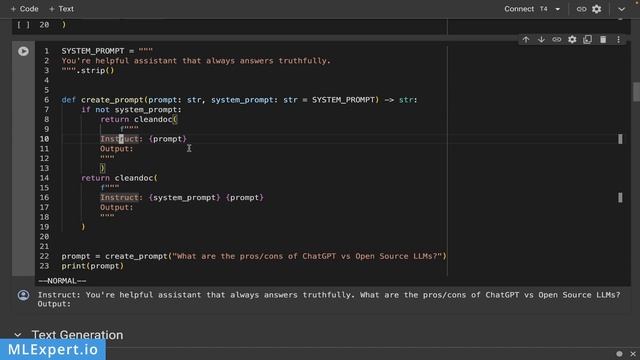Collapse the header with top-right chevron
Image resolution: width=640 pixels, height=360 pixels.
click(x=621, y=9)
